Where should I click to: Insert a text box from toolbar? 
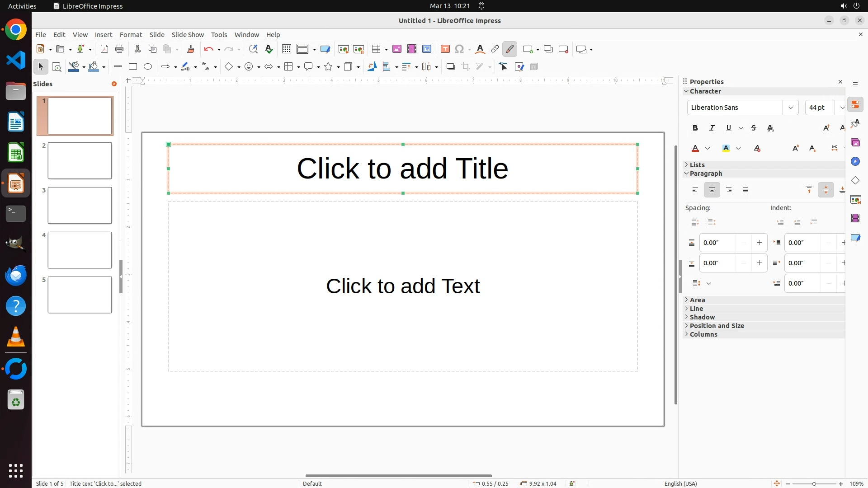tap(445, 49)
